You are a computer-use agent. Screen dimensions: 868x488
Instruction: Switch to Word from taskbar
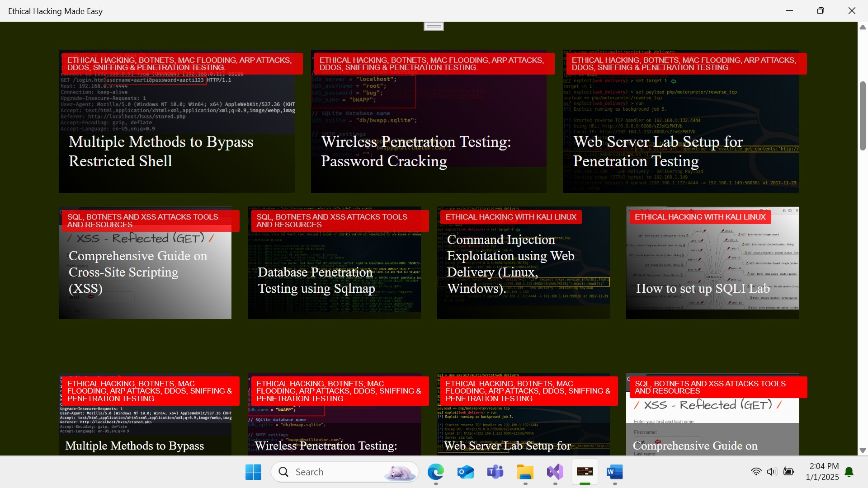pos(614,472)
